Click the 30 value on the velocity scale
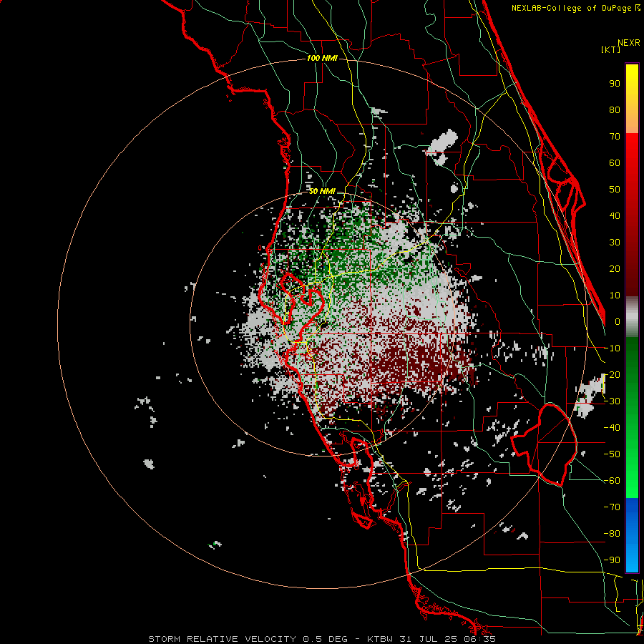This screenshot has width=644, height=644. coord(615,243)
